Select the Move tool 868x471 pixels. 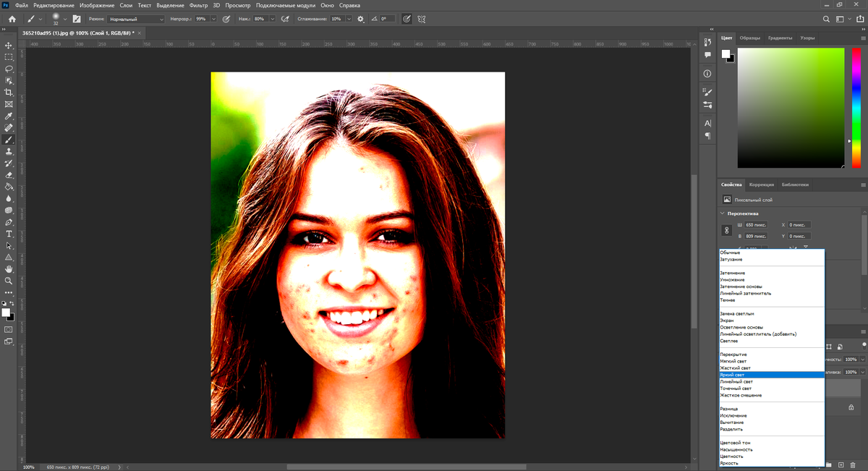9,45
